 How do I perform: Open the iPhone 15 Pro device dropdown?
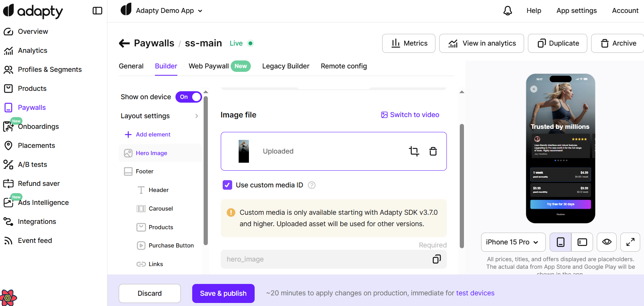pos(513,242)
